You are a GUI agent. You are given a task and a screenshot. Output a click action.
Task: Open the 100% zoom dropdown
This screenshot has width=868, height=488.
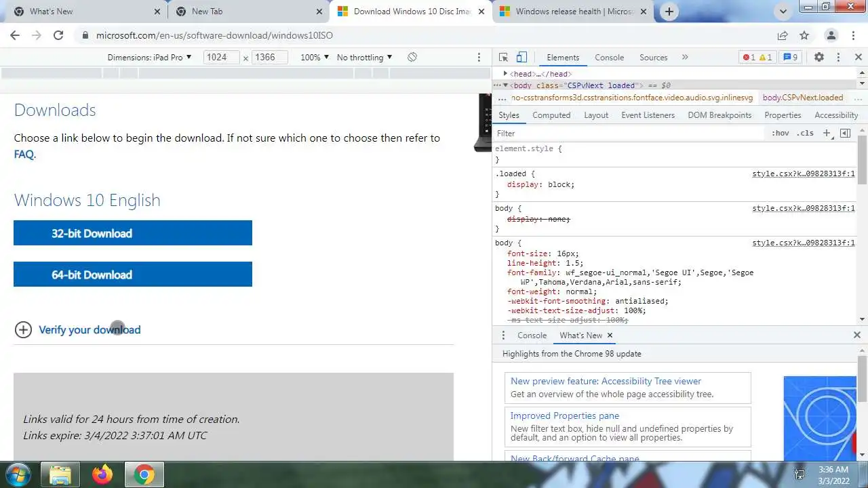click(x=315, y=58)
